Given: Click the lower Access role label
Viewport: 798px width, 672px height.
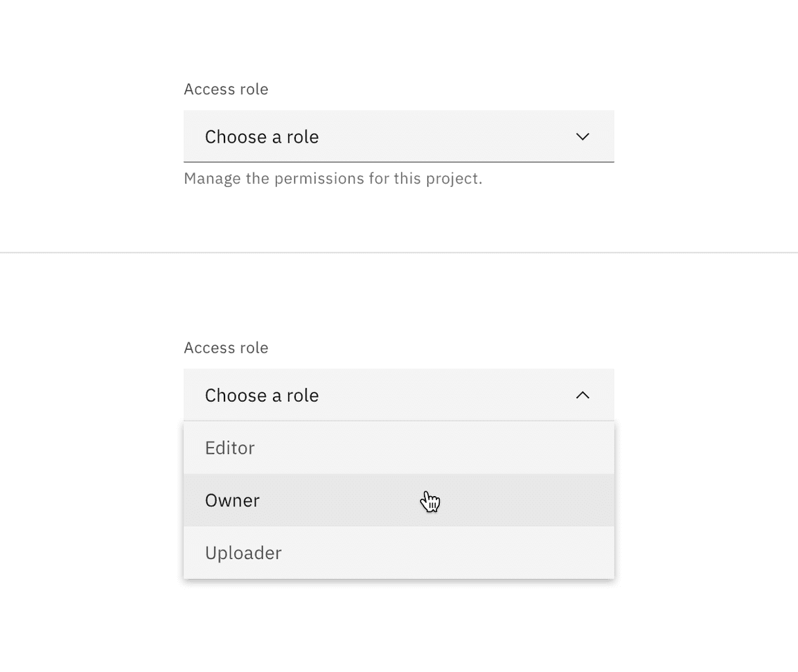Looking at the screenshot, I should point(226,348).
